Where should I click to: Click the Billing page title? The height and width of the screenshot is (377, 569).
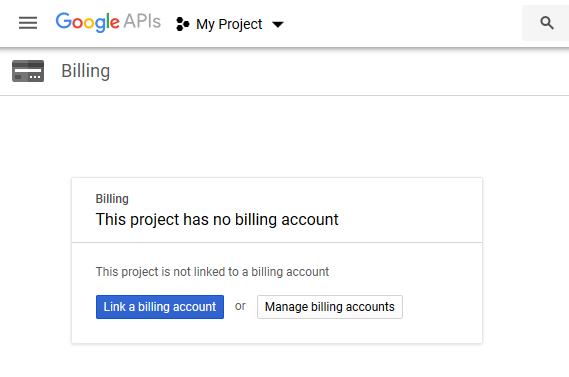click(x=86, y=71)
